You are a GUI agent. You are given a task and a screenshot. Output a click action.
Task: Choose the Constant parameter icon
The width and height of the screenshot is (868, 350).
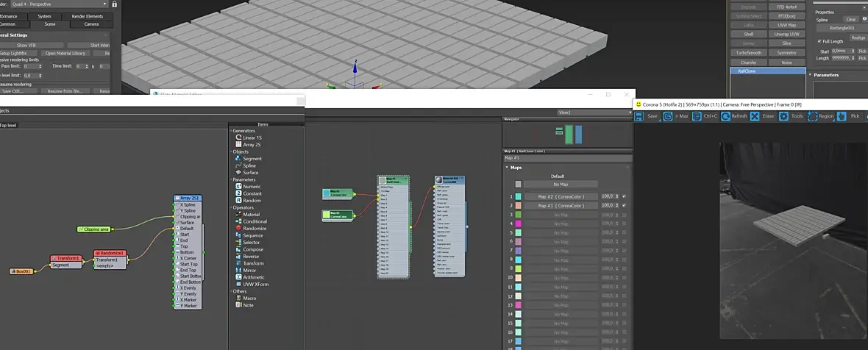(238, 193)
